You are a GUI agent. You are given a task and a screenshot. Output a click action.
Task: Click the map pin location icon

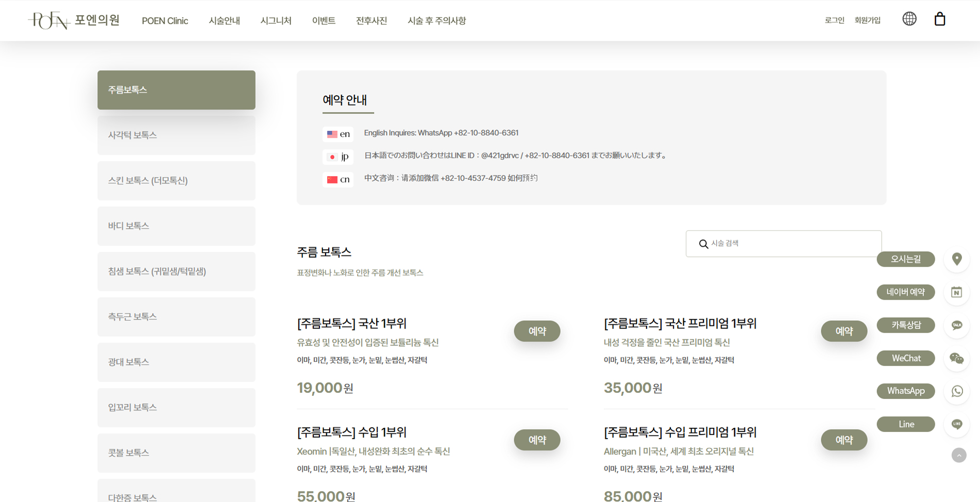(x=957, y=259)
